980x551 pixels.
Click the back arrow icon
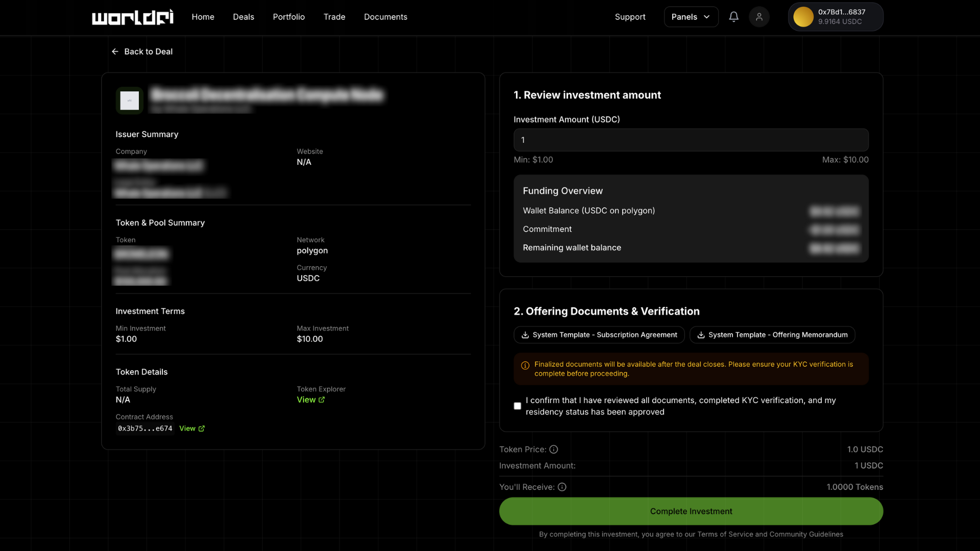115,52
